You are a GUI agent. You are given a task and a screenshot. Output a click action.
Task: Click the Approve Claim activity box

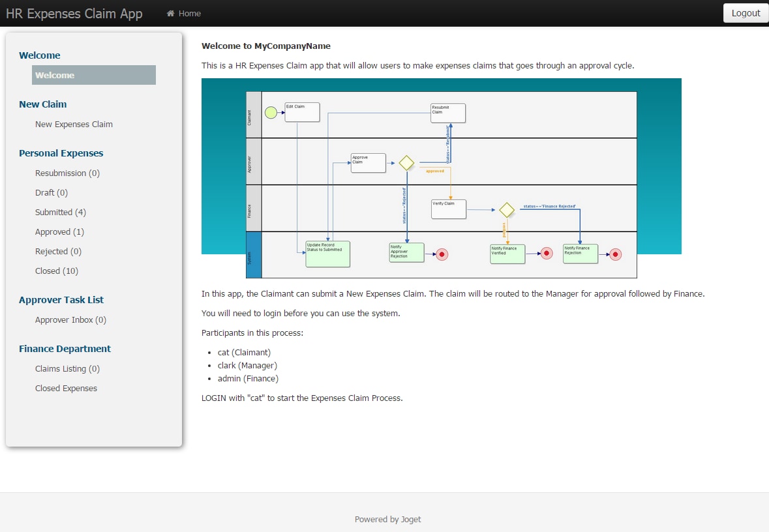369,163
